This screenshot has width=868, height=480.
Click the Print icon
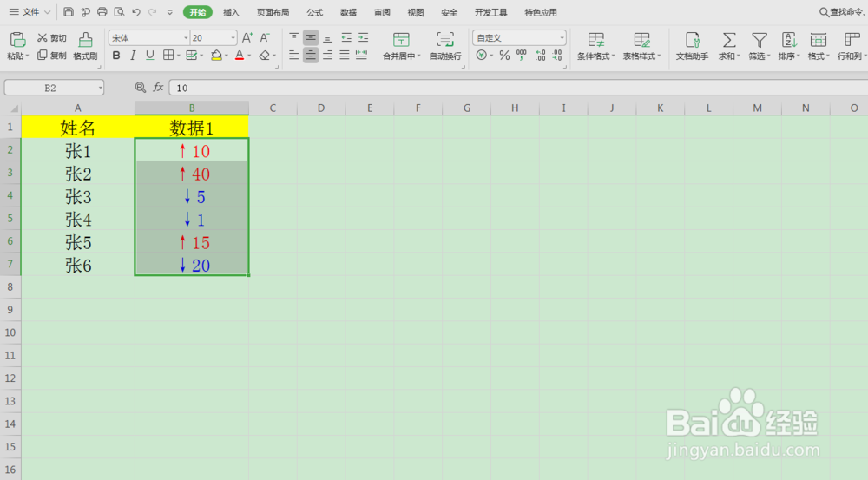click(x=102, y=11)
